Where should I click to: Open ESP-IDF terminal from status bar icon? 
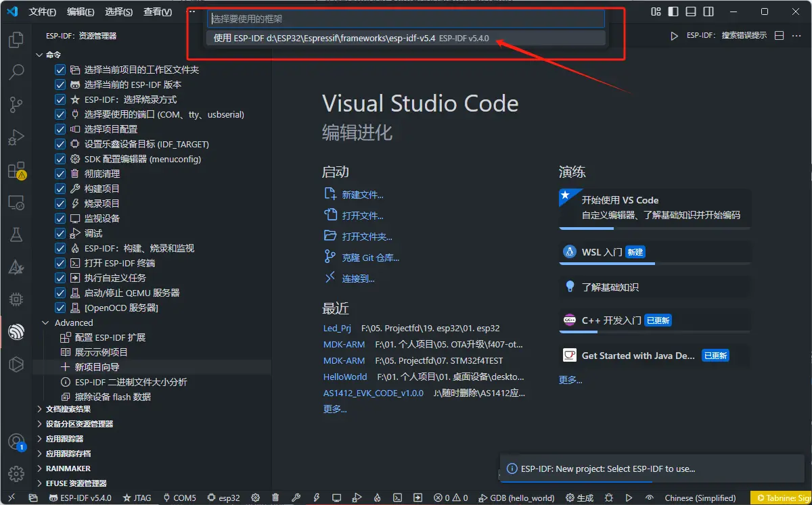point(397,498)
